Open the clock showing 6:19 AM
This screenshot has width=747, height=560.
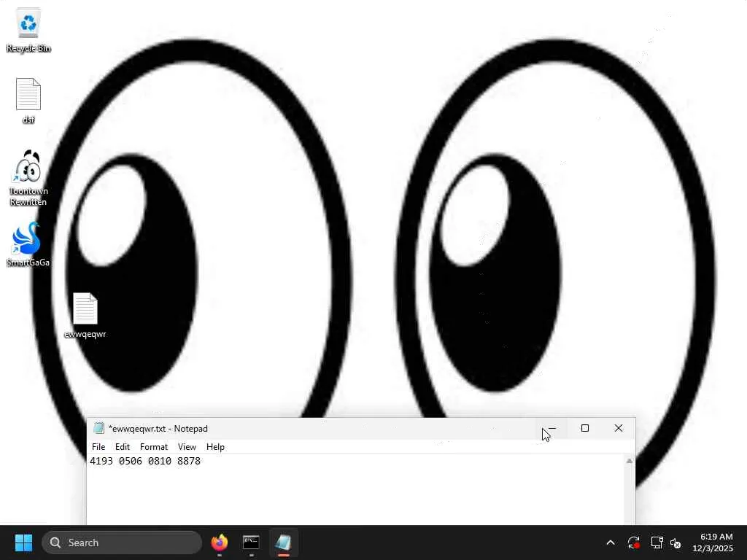712,542
